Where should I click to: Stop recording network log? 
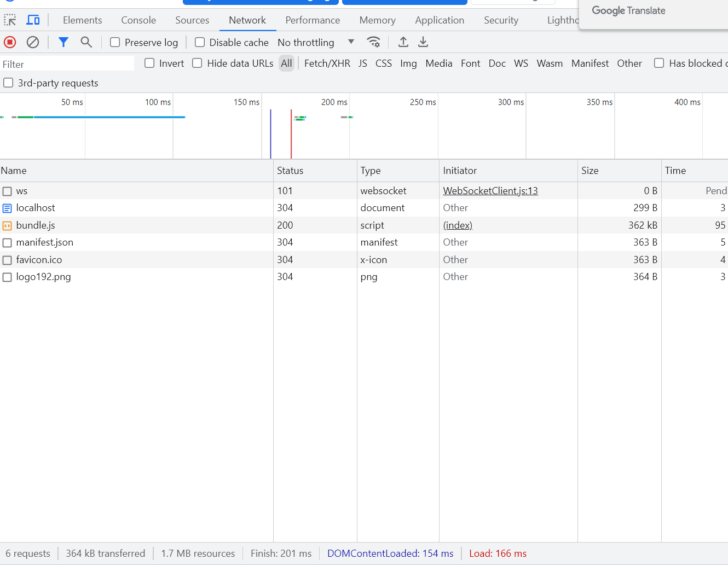10,42
